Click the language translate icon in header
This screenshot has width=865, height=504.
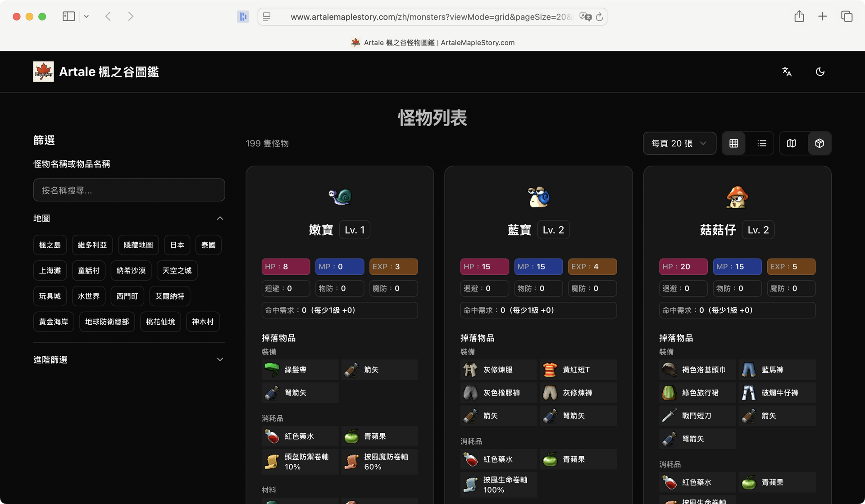787,72
